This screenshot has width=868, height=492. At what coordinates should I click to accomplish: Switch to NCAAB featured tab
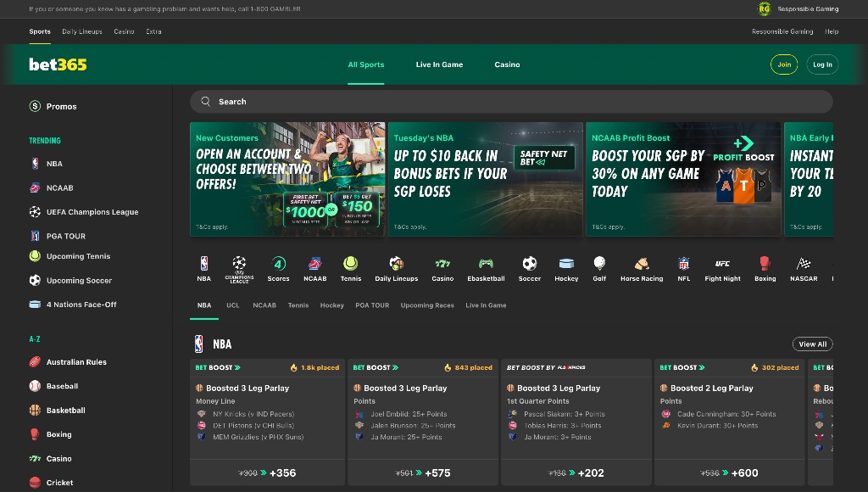(264, 305)
